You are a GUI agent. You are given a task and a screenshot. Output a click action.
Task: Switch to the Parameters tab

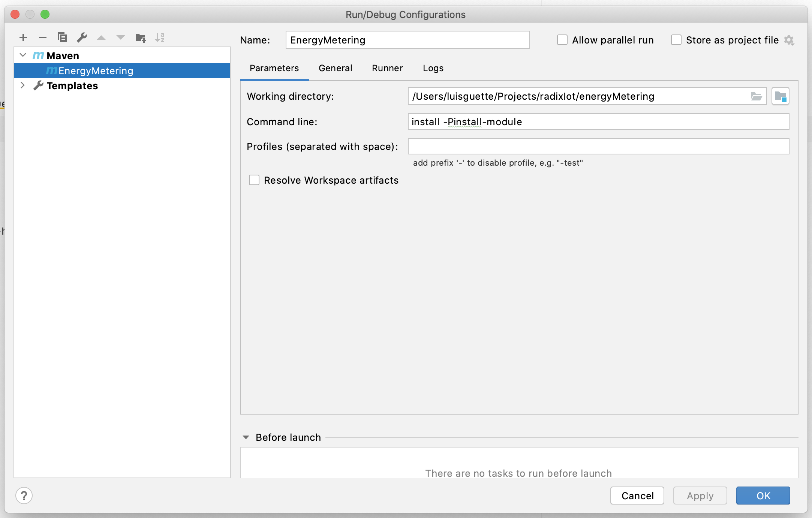click(274, 68)
